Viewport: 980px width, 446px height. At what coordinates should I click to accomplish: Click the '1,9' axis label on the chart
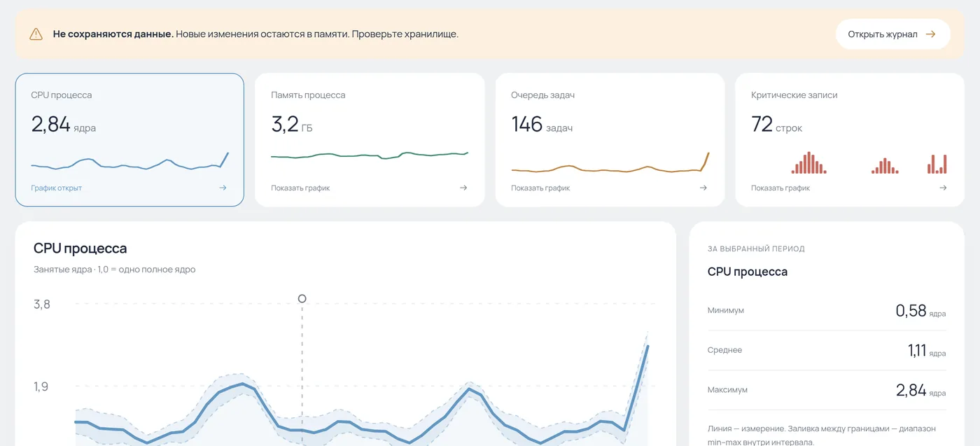coord(41,386)
